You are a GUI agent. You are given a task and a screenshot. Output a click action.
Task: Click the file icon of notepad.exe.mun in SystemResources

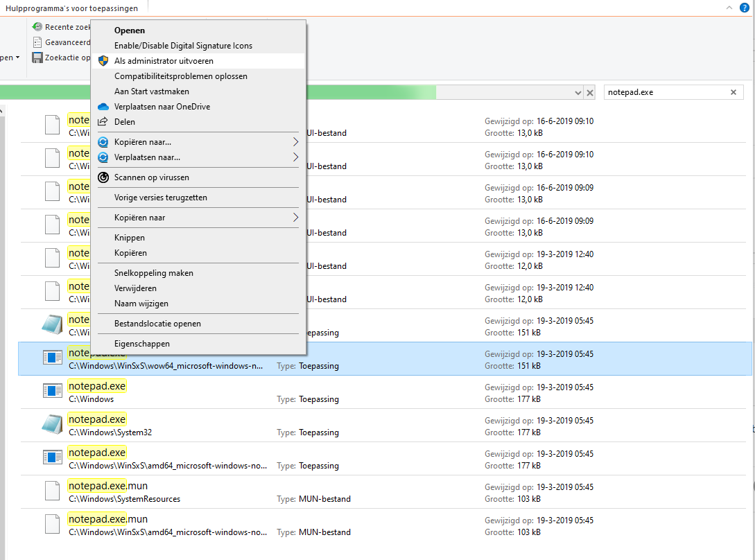(52, 491)
